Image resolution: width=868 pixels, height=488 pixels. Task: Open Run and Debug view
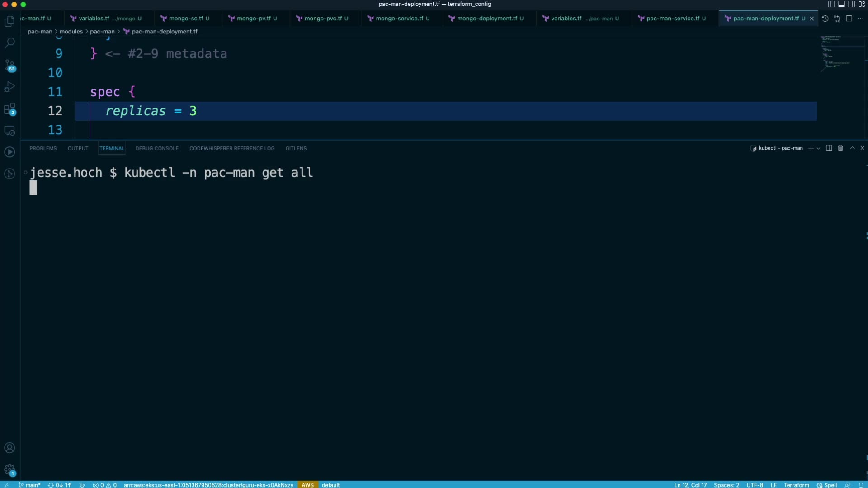click(x=9, y=87)
